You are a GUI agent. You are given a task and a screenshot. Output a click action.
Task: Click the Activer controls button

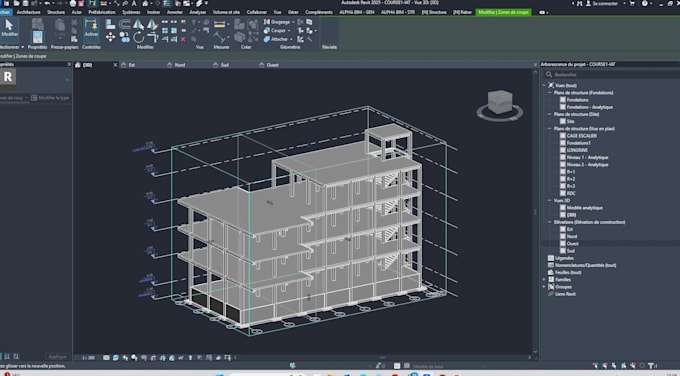(x=92, y=29)
